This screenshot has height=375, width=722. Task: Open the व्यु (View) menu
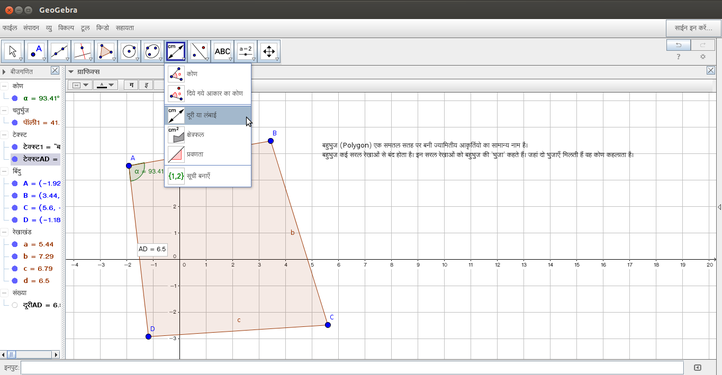49,28
